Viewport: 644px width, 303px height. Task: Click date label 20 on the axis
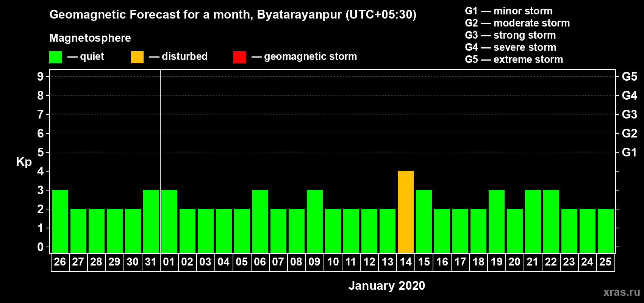click(514, 262)
